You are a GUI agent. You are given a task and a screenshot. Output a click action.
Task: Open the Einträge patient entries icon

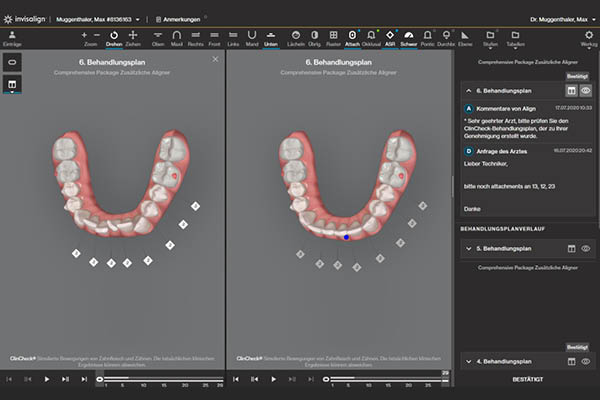12,39
